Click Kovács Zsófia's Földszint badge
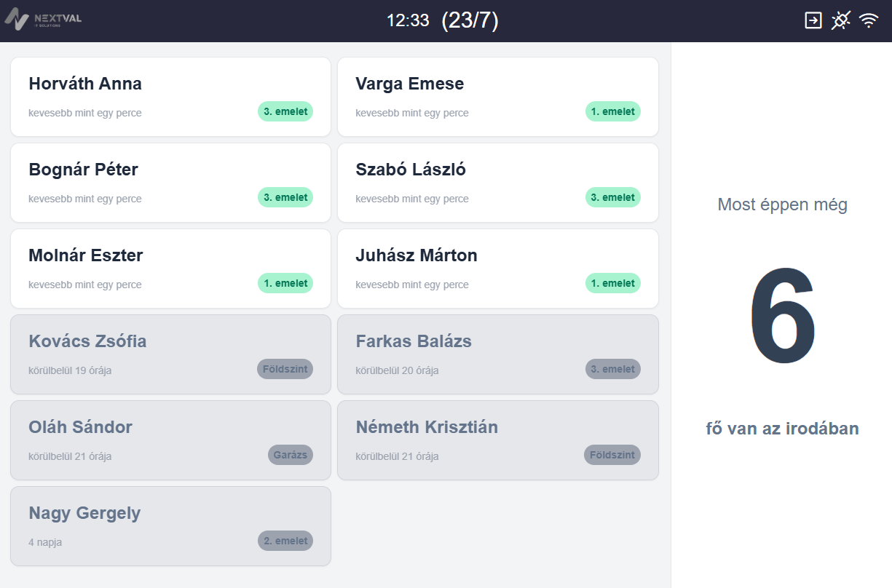 (285, 369)
